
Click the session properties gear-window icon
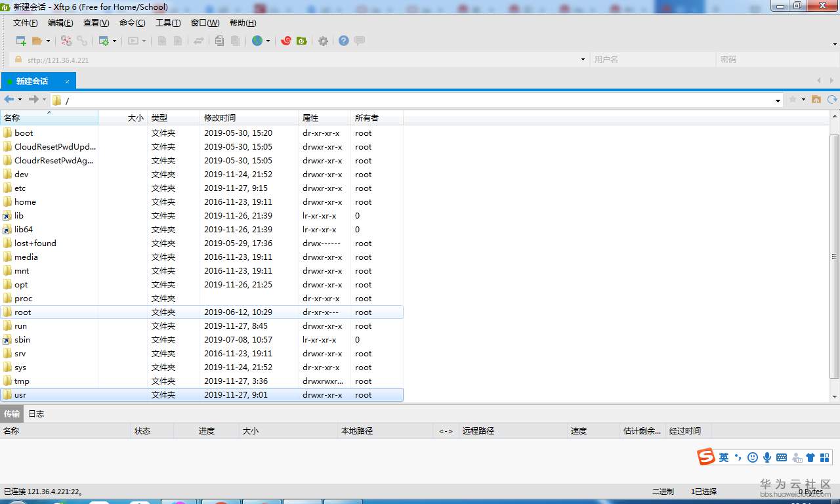tap(104, 41)
